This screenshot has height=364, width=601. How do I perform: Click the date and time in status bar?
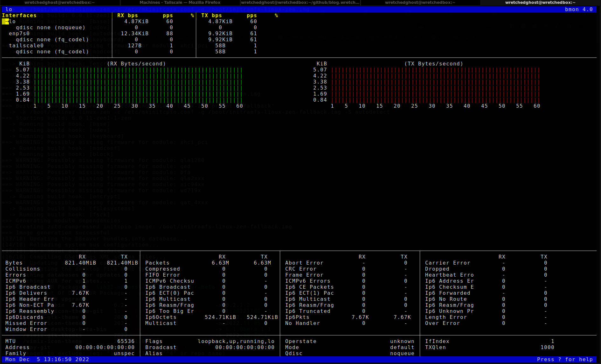47,360
